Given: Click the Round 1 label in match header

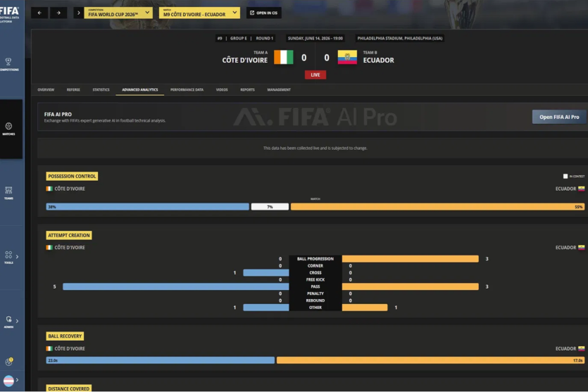Looking at the screenshot, I should 264,38.
